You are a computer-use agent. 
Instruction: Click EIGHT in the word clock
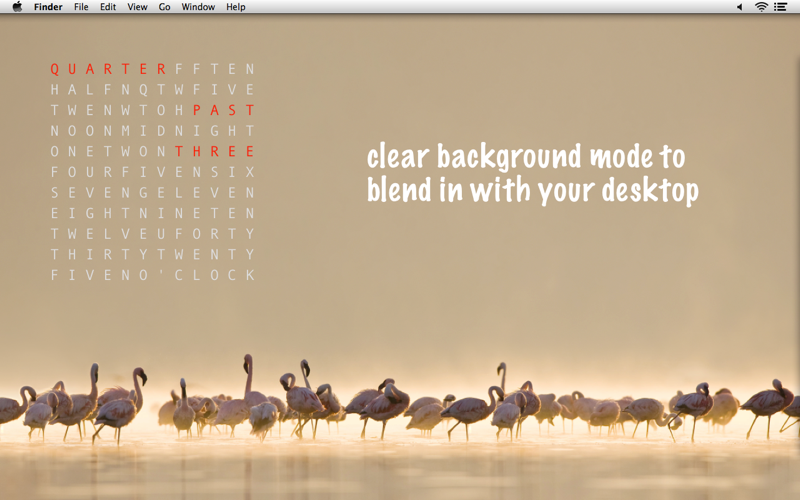pos(90,213)
